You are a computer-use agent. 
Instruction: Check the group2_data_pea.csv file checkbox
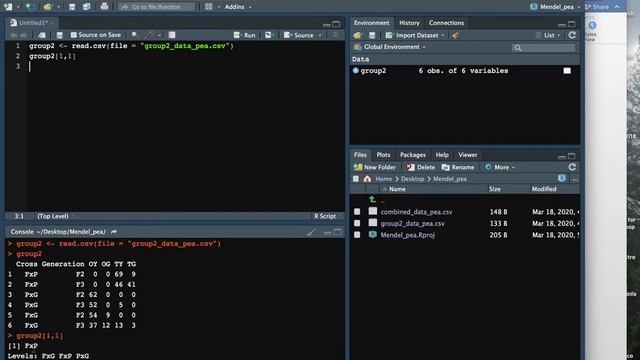[357, 223]
